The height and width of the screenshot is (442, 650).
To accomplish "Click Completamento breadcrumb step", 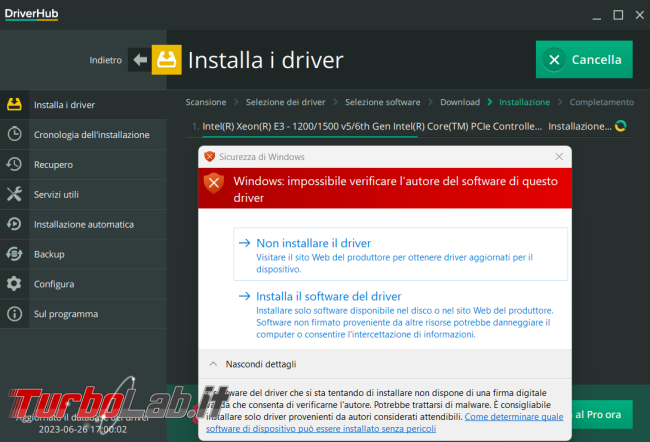I will pos(601,102).
